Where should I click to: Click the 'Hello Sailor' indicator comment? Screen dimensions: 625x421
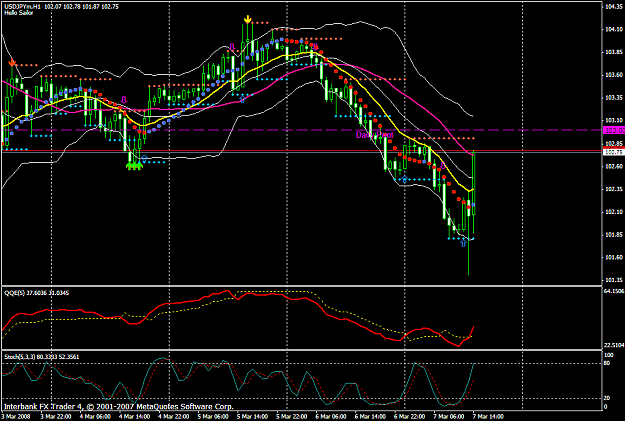tap(19, 13)
